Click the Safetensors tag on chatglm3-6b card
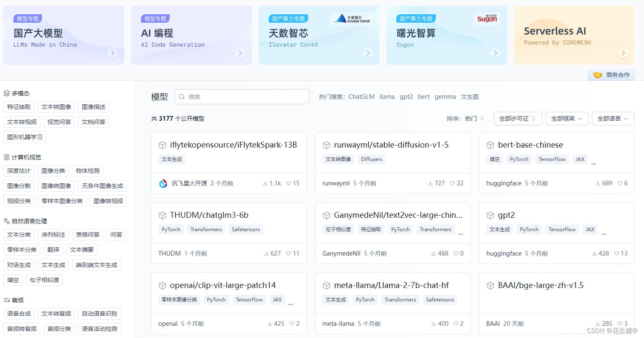The image size is (644, 338). tap(246, 230)
